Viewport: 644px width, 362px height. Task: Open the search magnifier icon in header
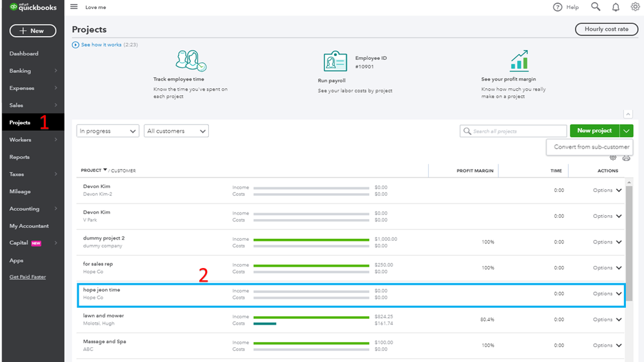(596, 7)
